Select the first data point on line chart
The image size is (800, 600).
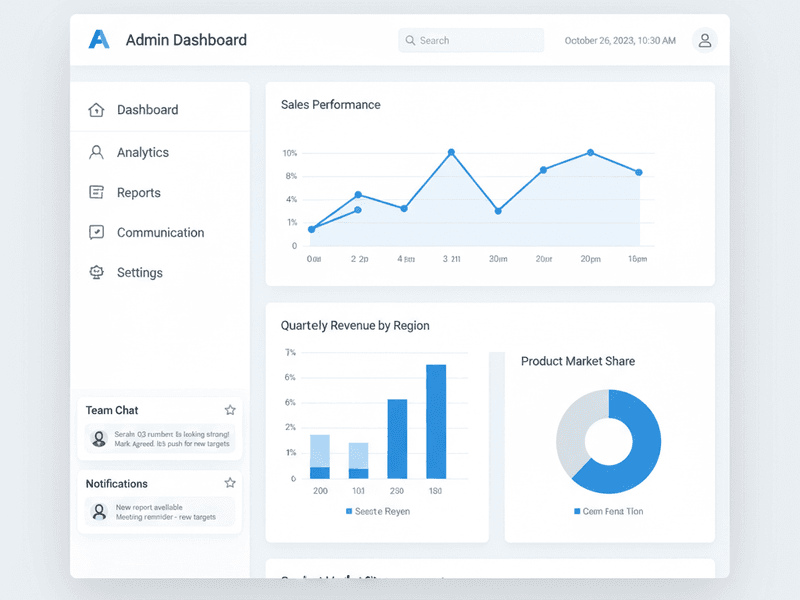tap(312, 229)
